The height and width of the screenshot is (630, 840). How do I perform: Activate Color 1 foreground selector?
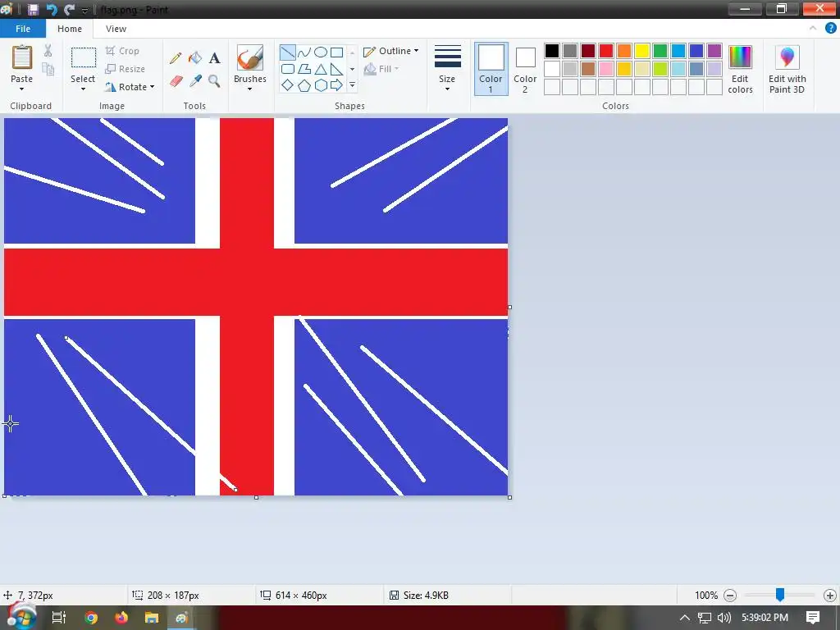point(491,69)
